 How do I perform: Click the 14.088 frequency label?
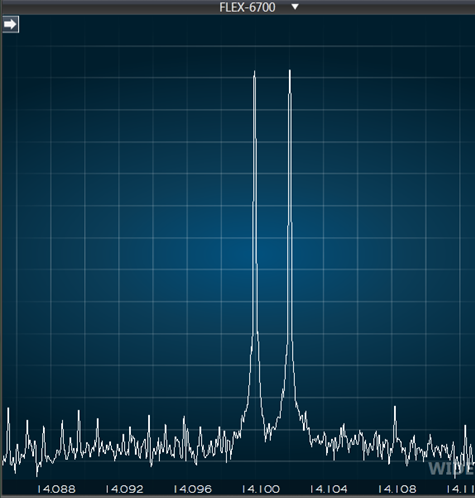pos(56,489)
